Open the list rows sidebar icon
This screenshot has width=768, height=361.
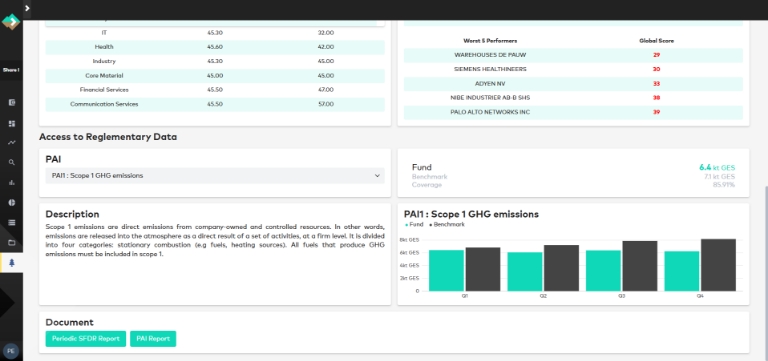[x=12, y=222]
